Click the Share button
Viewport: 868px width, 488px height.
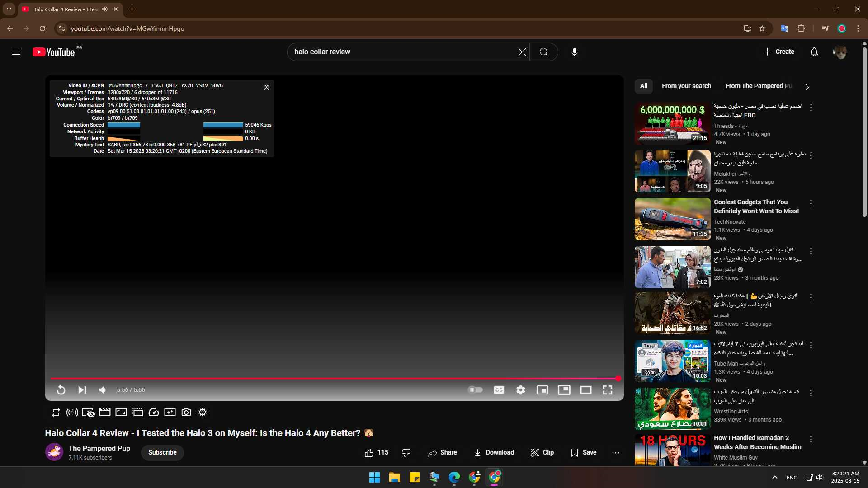(443, 452)
